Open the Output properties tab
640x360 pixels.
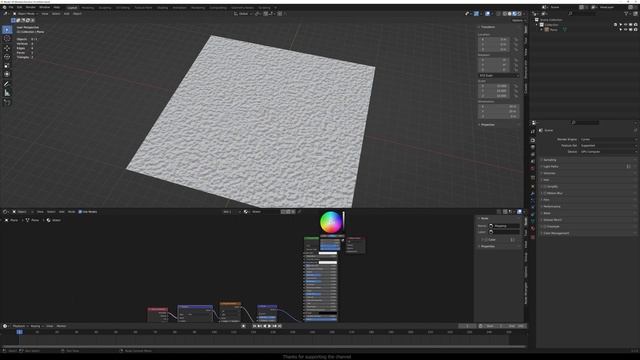[533, 147]
